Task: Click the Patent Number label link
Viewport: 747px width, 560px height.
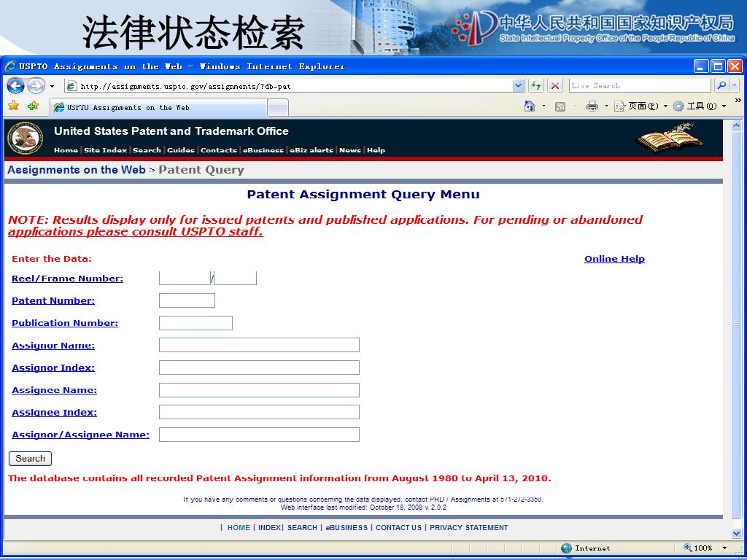Action: tap(53, 301)
